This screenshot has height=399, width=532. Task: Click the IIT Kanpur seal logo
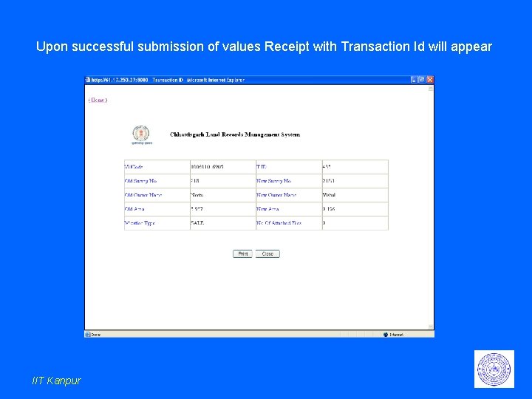[x=494, y=369]
